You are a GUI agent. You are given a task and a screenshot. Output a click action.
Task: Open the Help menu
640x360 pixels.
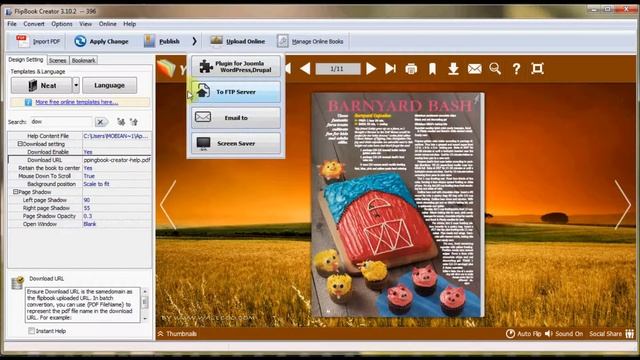coord(129,24)
